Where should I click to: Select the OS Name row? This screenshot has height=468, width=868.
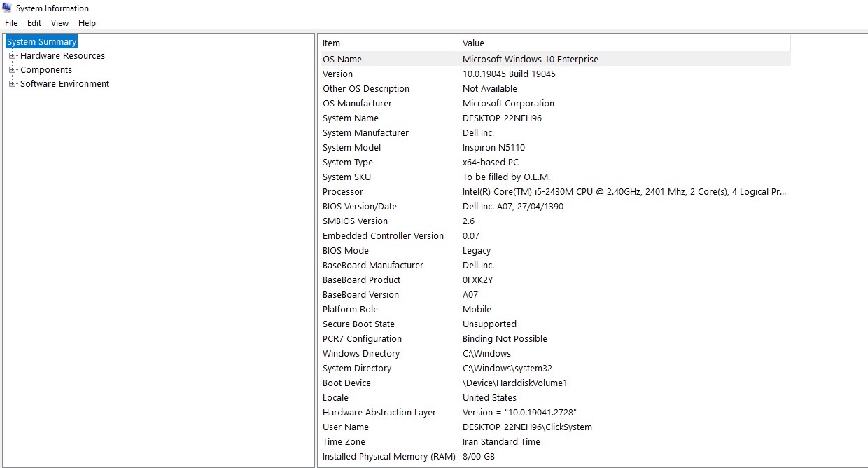(x=342, y=60)
